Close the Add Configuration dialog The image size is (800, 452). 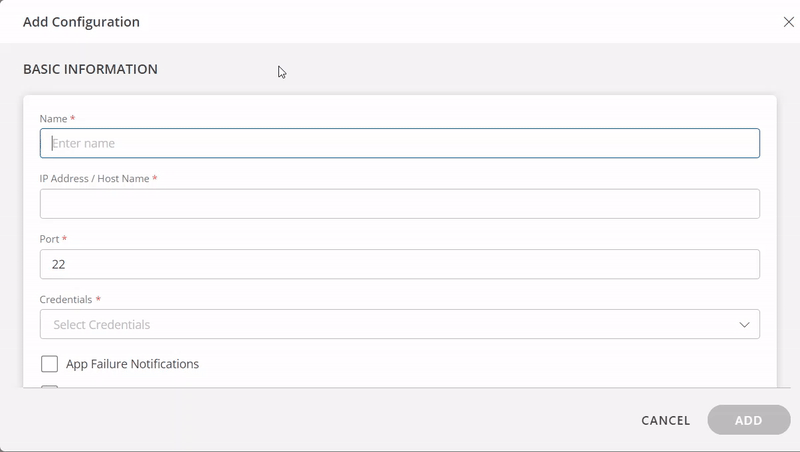788,22
